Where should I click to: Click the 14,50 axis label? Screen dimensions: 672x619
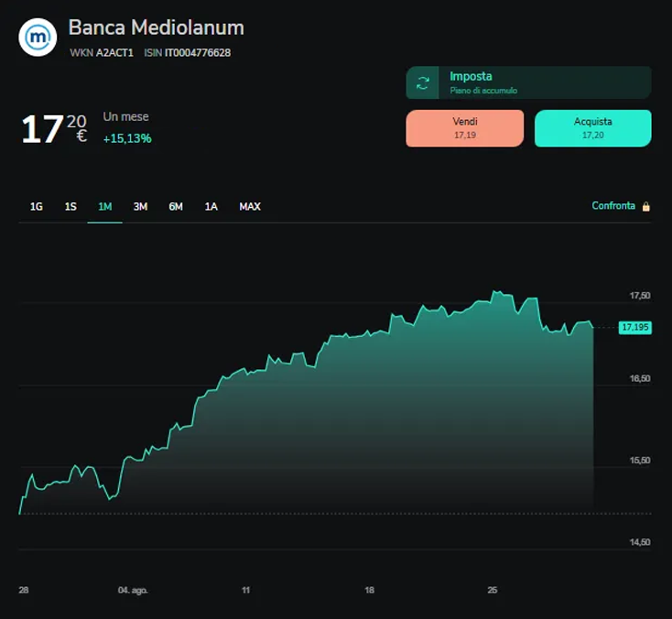pyautogui.click(x=640, y=542)
